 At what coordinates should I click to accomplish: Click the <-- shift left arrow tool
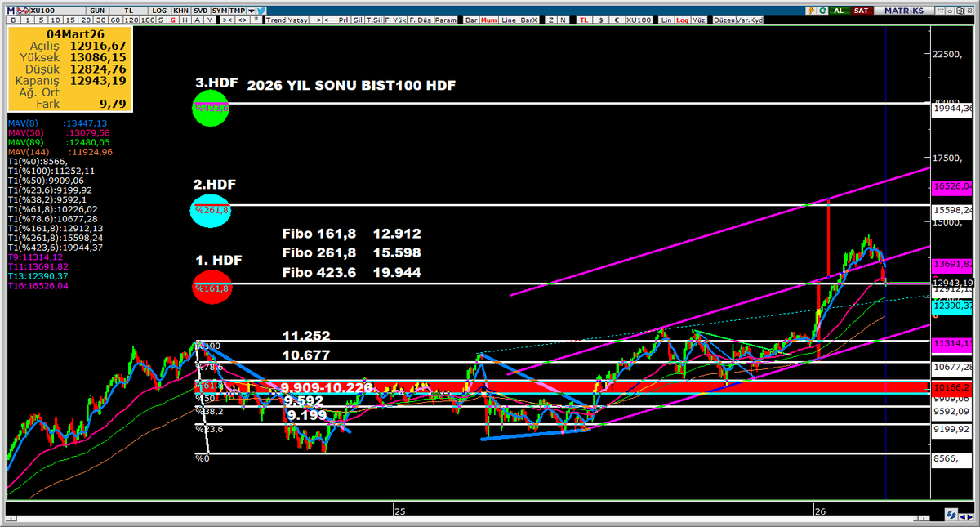[x=329, y=20]
